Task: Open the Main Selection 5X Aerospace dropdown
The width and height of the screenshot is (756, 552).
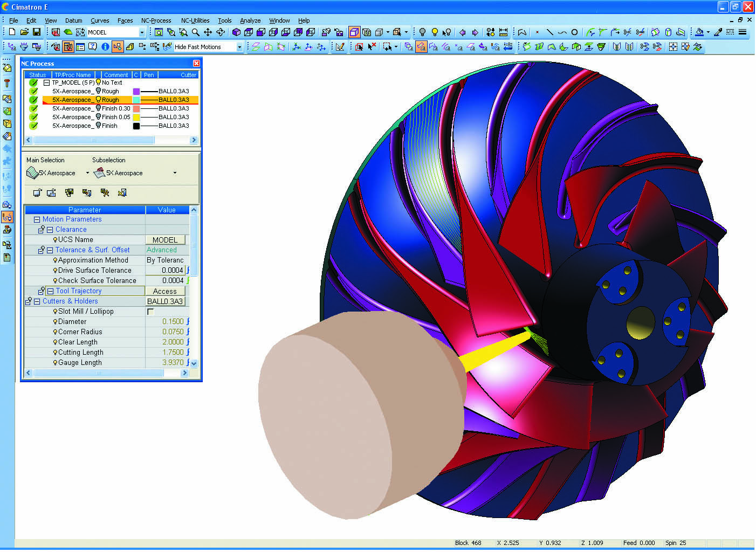Action: [x=87, y=173]
